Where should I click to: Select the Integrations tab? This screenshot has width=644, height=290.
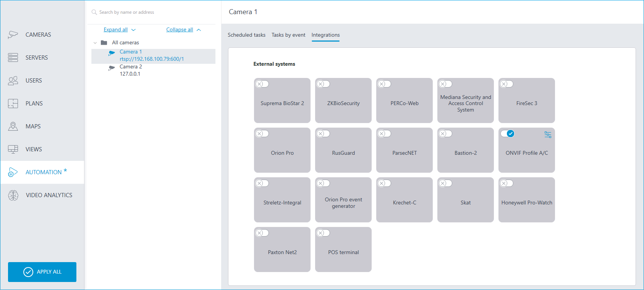click(x=325, y=35)
